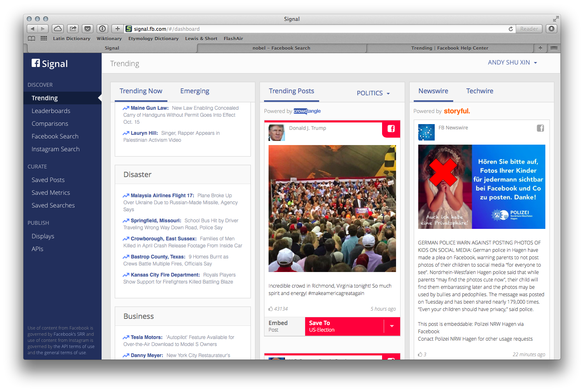Enter full screen with the arrows icon
The height and width of the screenshot is (392, 584).
point(556,19)
